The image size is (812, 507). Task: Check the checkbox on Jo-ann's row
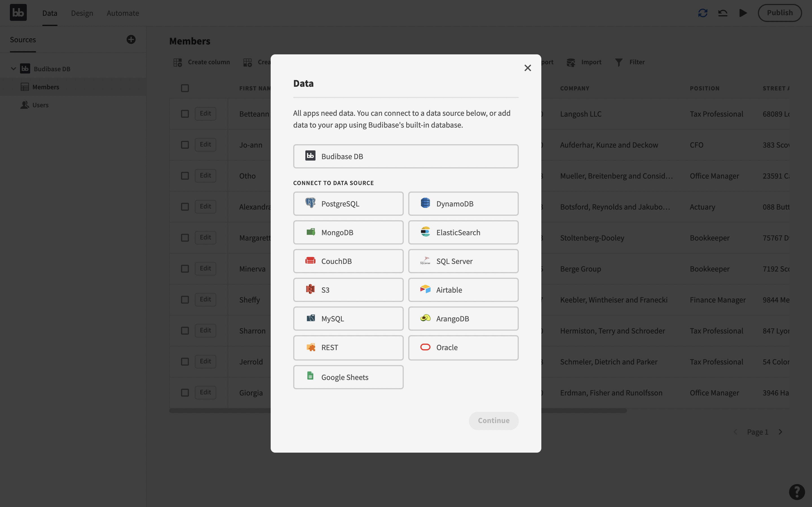click(x=185, y=144)
